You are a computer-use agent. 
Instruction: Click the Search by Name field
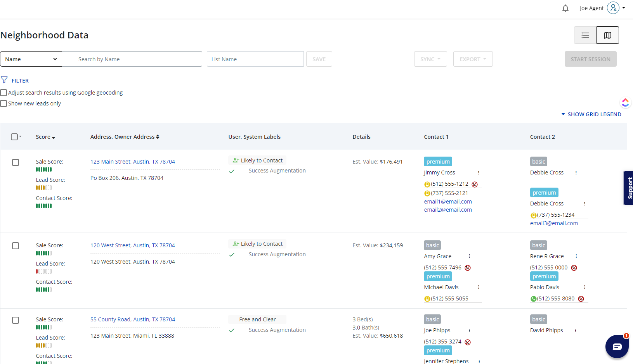pos(132,59)
